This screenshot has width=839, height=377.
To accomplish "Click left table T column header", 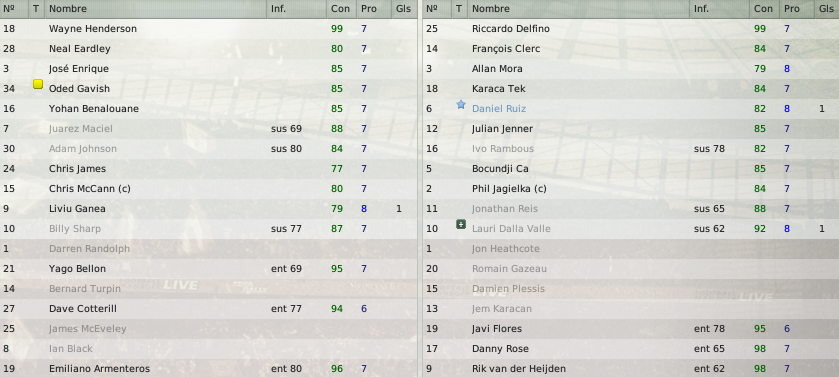I will [x=36, y=9].
